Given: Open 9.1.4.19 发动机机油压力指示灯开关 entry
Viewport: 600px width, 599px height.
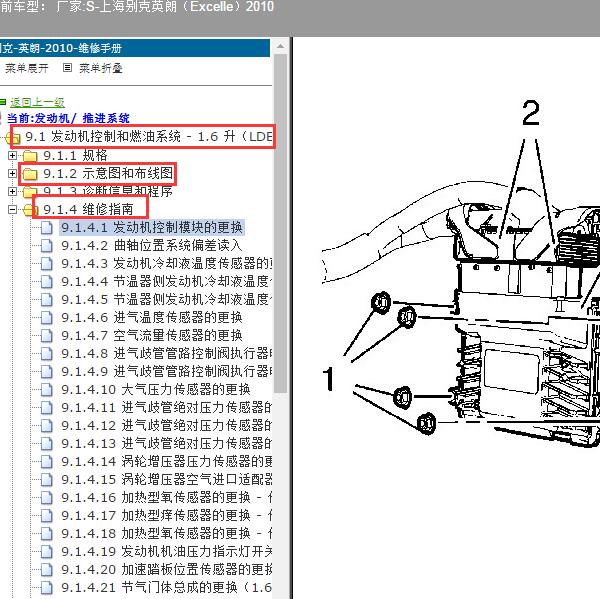Looking at the screenshot, I should pos(166,551).
